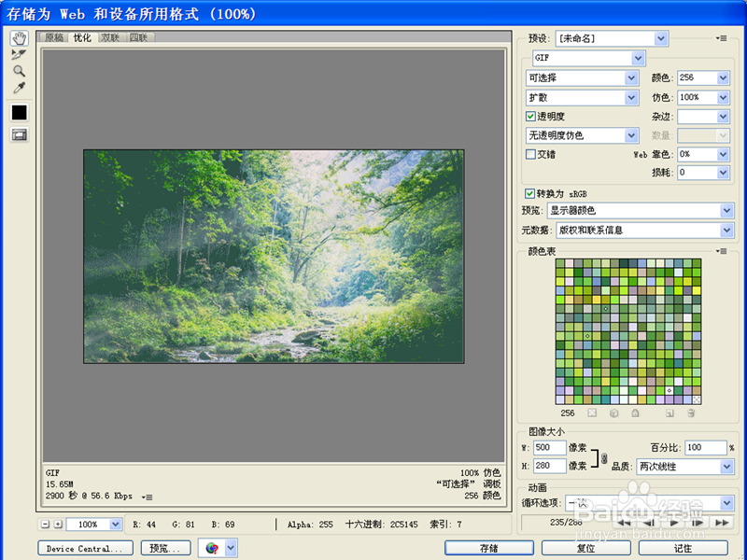Click the browser preview globe icon
The image size is (747, 560).
(212, 548)
